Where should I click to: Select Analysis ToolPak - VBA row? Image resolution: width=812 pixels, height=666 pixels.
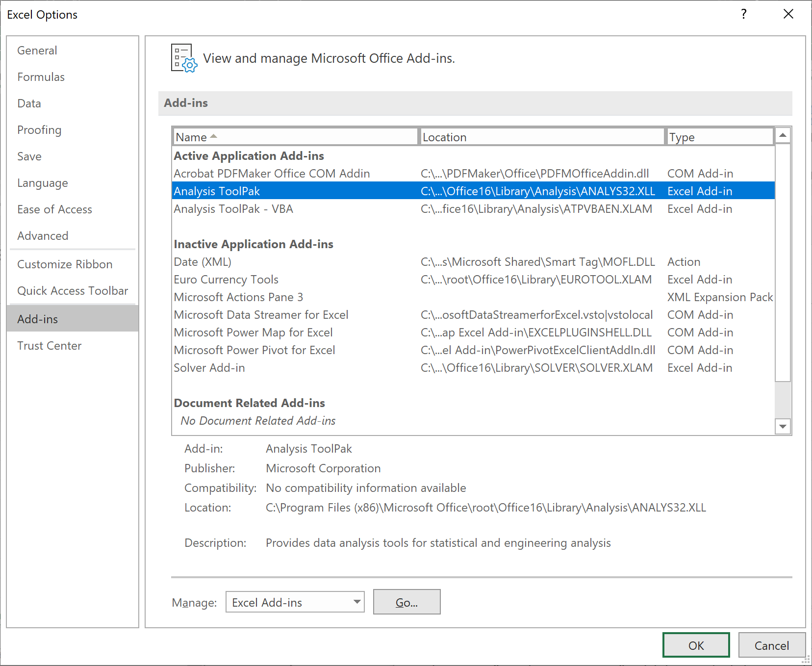tap(474, 209)
